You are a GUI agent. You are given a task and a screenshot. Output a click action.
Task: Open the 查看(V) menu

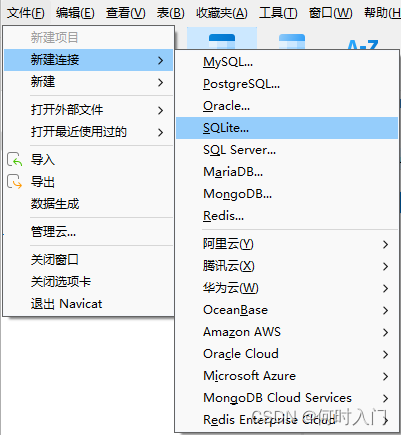coord(126,13)
